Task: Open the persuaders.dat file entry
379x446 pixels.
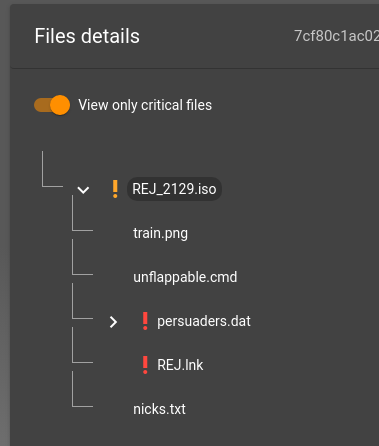Action: 204,321
